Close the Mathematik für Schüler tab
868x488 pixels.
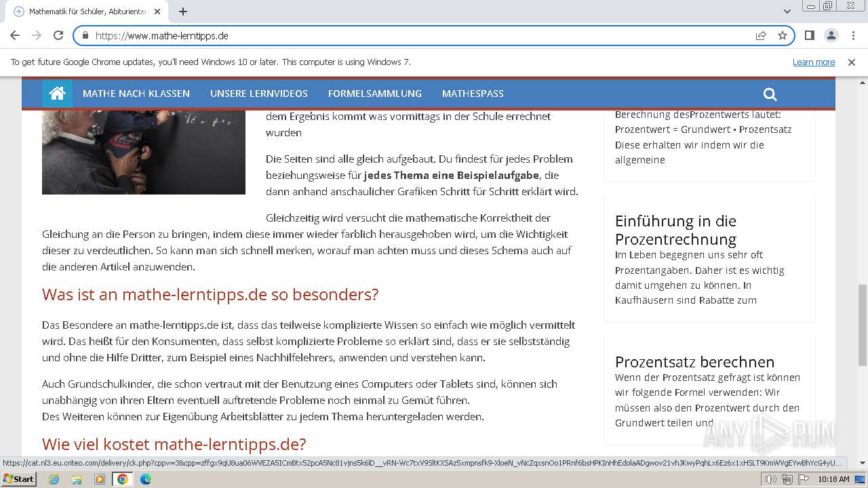click(x=157, y=12)
